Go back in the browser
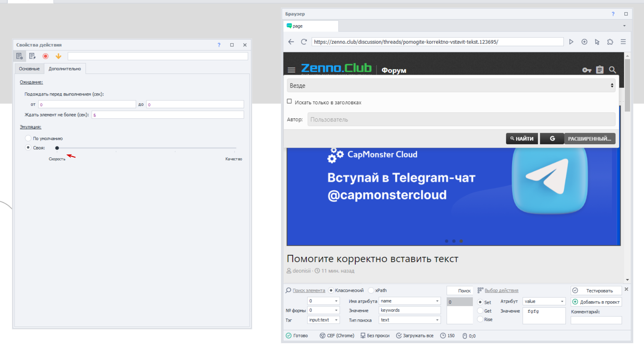 291,42
